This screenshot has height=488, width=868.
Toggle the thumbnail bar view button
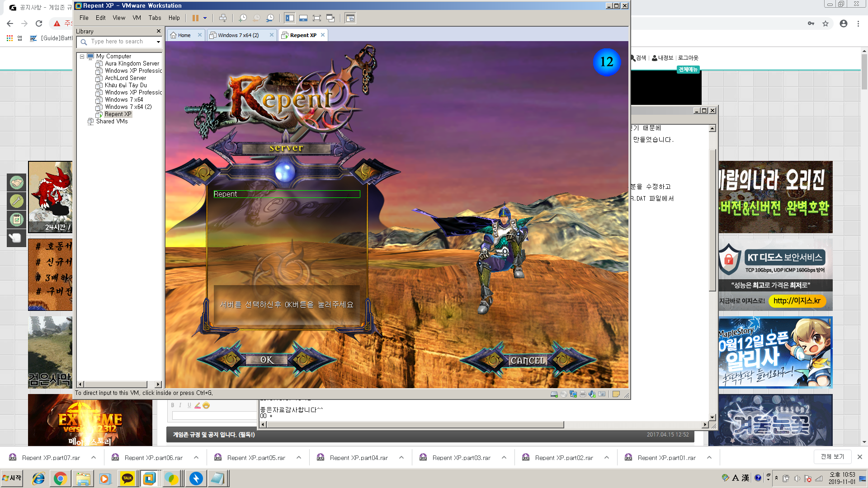click(303, 18)
